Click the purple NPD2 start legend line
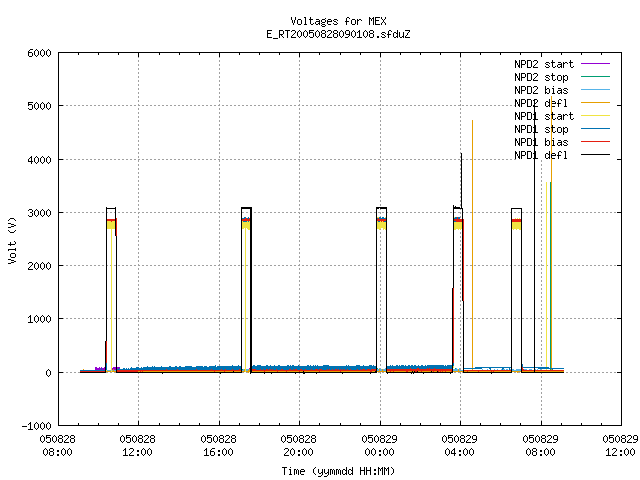Viewport: 640px width, 480px height. point(596,64)
